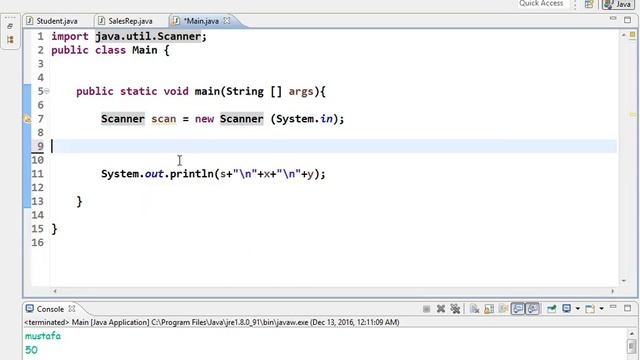Viewport: 640px width, 360px height.
Task: Minimize the editor area
Action: tap(613, 19)
